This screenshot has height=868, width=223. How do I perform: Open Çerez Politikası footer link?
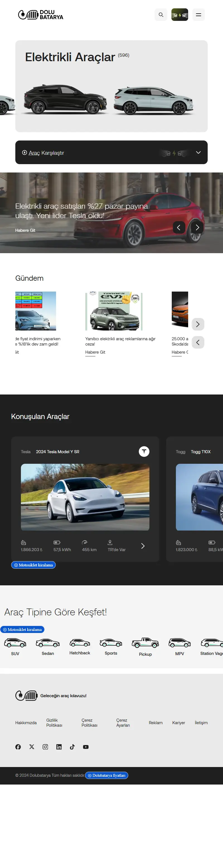pos(89,723)
